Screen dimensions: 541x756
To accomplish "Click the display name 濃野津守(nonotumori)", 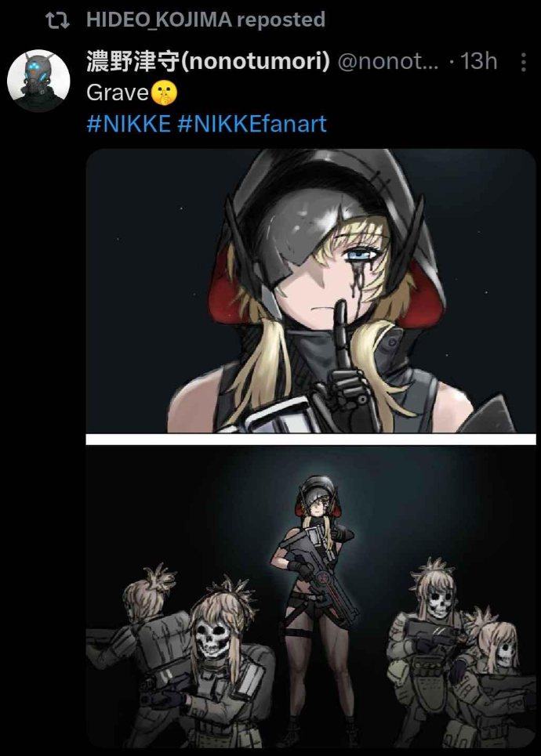I will pos(208,61).
